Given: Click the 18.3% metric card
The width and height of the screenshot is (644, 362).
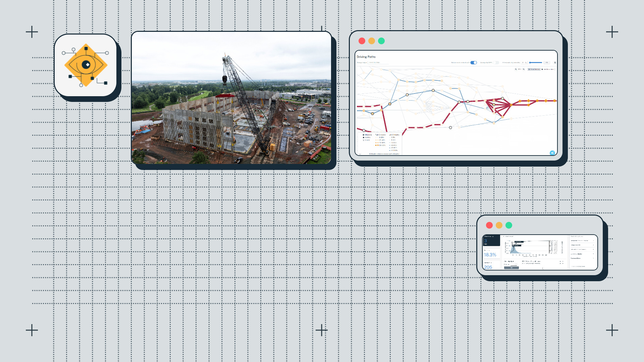Looking at the screenshot, I should (x=491, y=253).
